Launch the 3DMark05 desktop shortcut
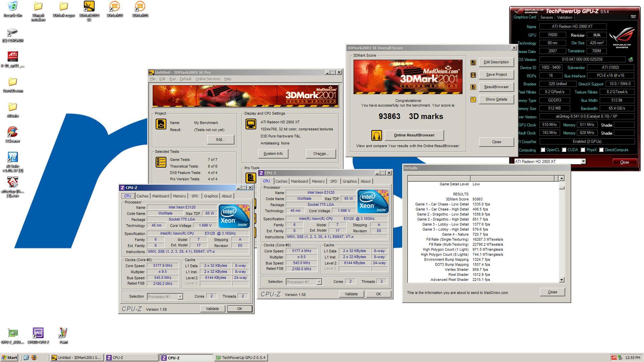Screen dimensions: 644x362 [140, 9]
